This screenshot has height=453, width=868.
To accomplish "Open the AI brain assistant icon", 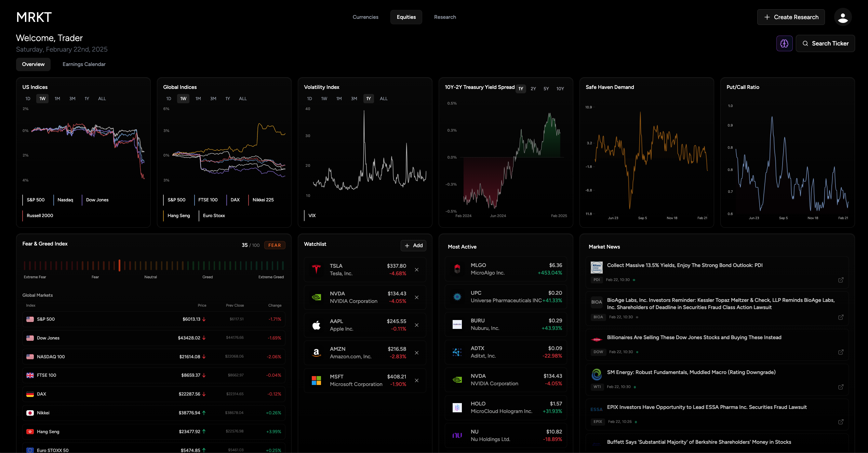I will pyautogui.click(x=784, y=43).
